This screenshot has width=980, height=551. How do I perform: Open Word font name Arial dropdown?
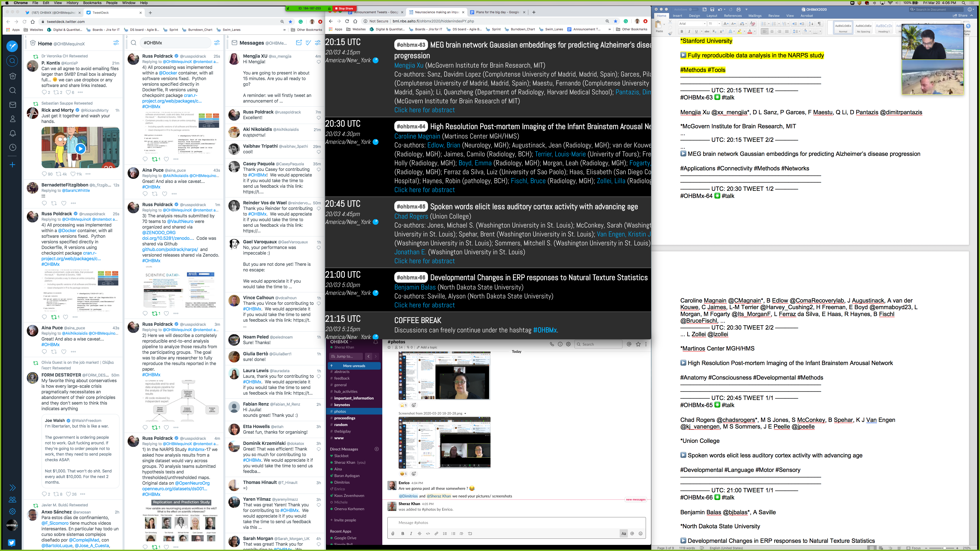coord(705,24)
